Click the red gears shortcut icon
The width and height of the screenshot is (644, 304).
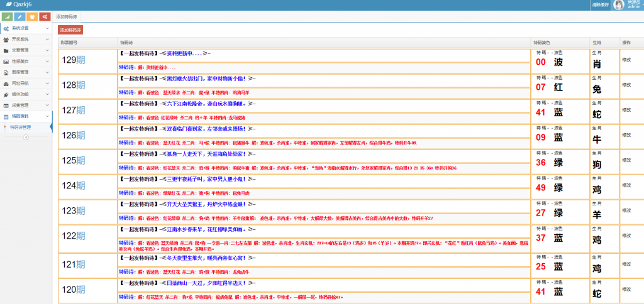[45, 17]
